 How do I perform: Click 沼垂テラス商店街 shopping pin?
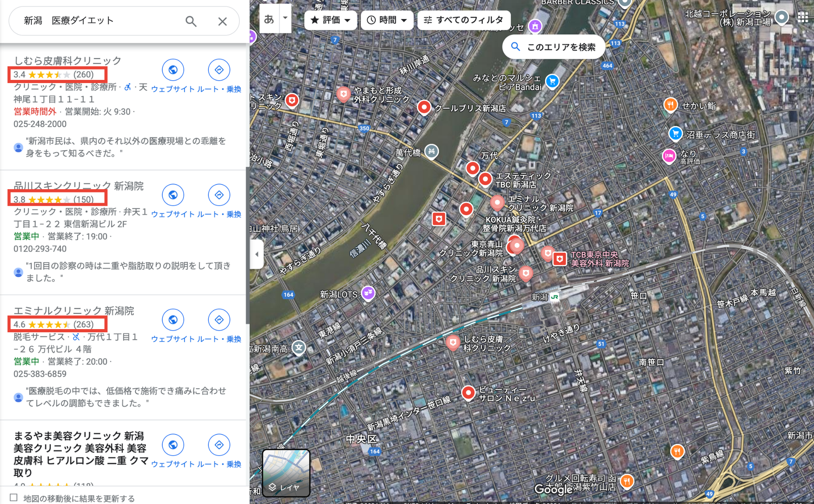coord(676,134)
